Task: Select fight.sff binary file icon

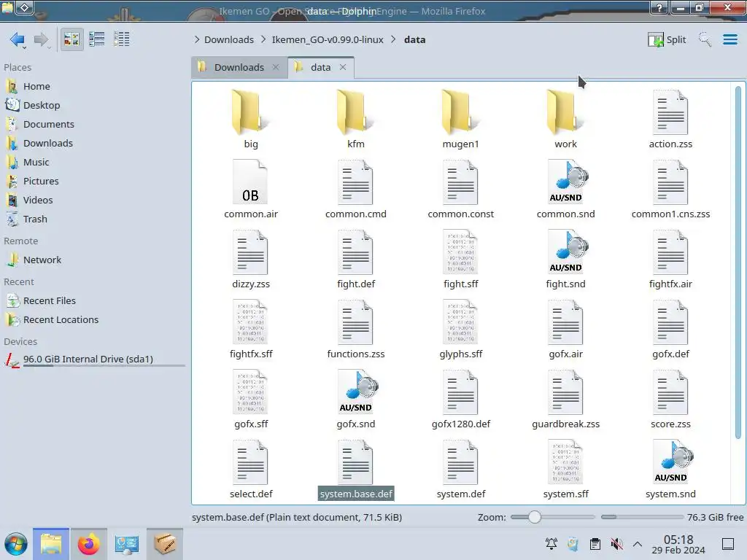Action: [x=460, y=252]
